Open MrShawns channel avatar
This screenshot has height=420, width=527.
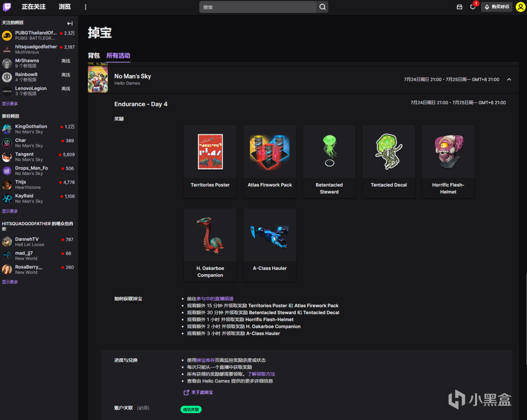point(7,63)
